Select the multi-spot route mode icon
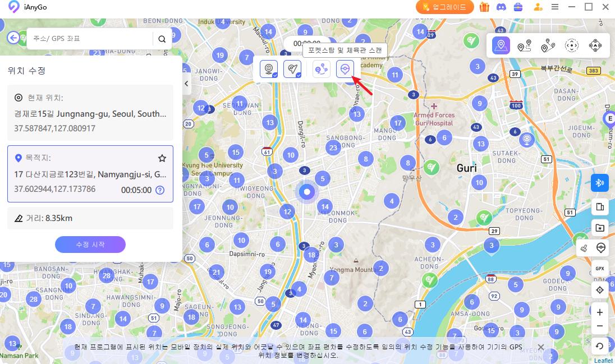 point(548,46)
